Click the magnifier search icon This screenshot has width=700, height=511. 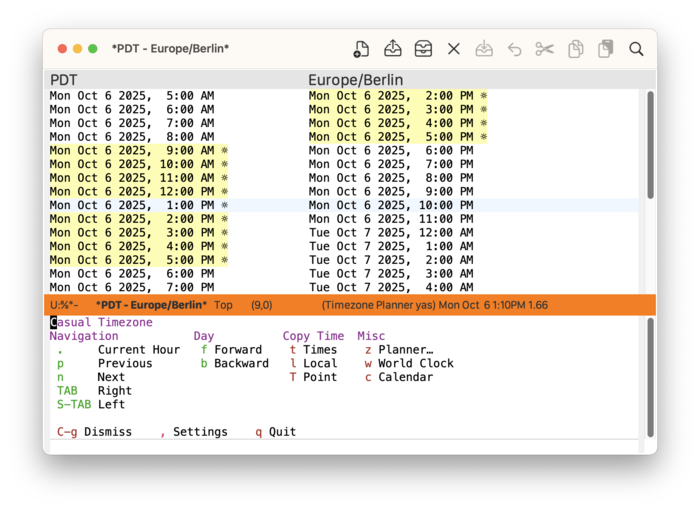point(636,49)
